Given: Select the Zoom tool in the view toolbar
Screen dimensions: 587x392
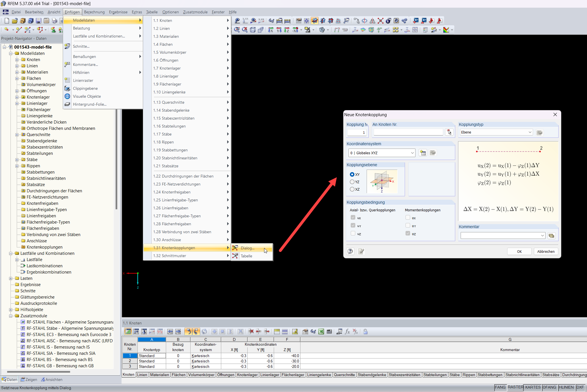Looking at the screenshot, I should pyautogui.click(x=237, y=30).
